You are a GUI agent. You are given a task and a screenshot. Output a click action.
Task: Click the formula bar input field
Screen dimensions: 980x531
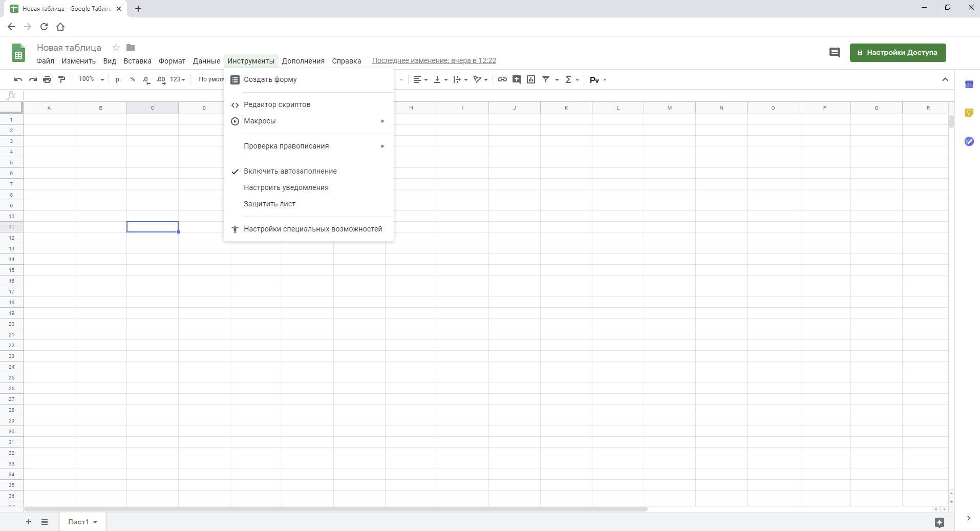[461, 95]
